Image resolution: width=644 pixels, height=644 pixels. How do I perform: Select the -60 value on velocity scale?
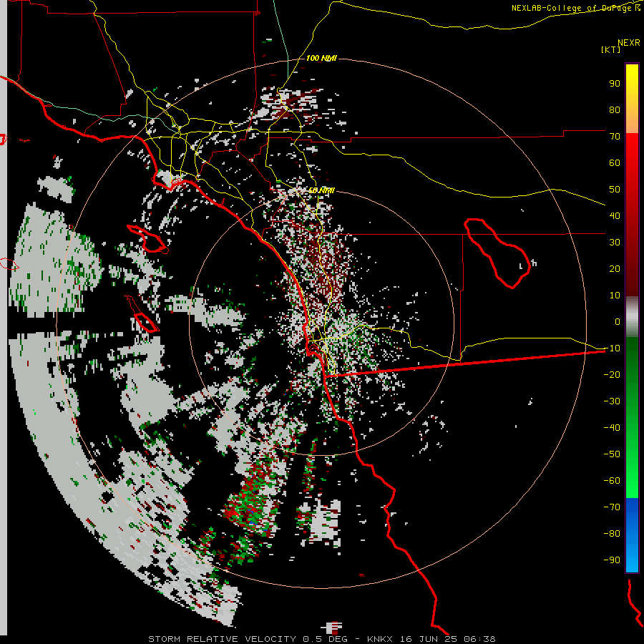[612, 481]
